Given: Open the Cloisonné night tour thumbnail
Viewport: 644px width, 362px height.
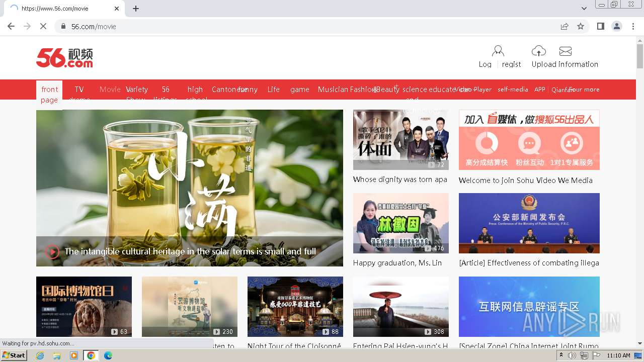Looking at the screenshot, I should [295, 307].
